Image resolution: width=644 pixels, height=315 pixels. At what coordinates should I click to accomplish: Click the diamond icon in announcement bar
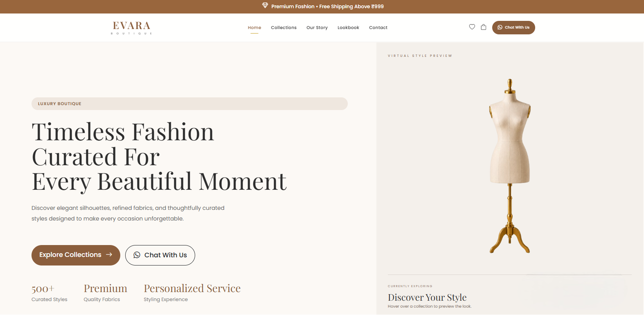click(265, 6)
